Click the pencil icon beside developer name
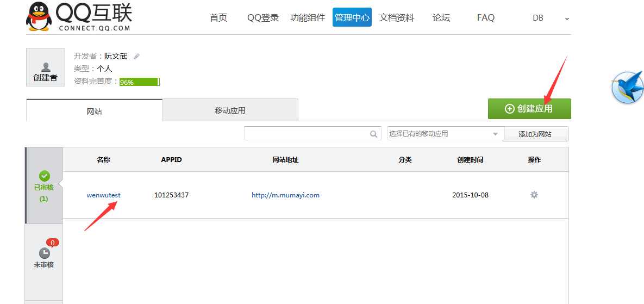 click(137, 56)
